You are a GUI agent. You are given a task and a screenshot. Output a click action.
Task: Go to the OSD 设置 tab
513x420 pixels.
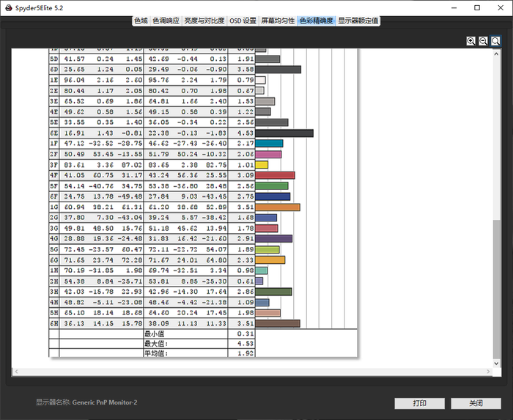(243, 21)
